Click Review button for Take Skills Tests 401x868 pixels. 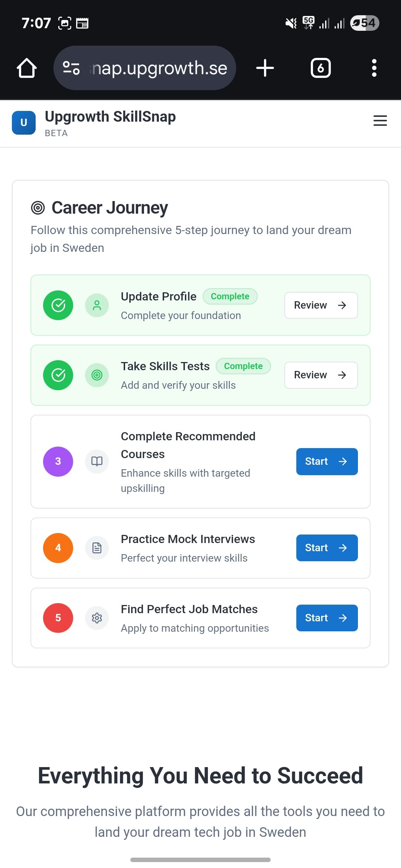pyautogui.click(x=321, y=375)
